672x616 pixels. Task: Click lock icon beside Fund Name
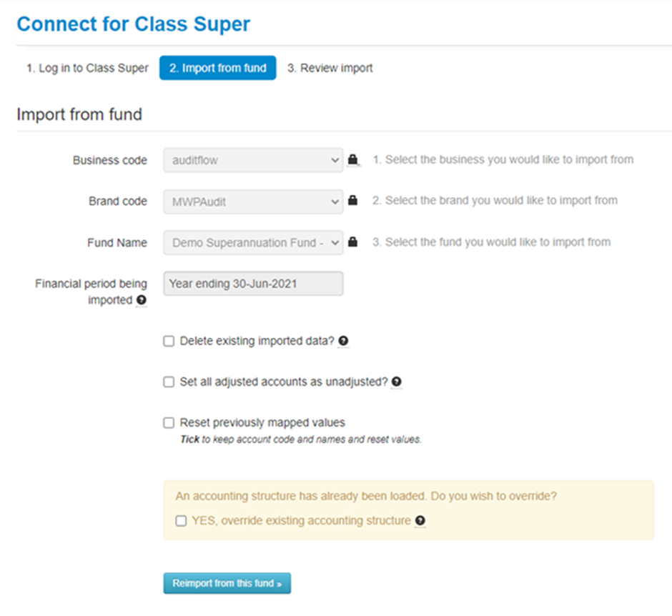(x=352, y=243)
